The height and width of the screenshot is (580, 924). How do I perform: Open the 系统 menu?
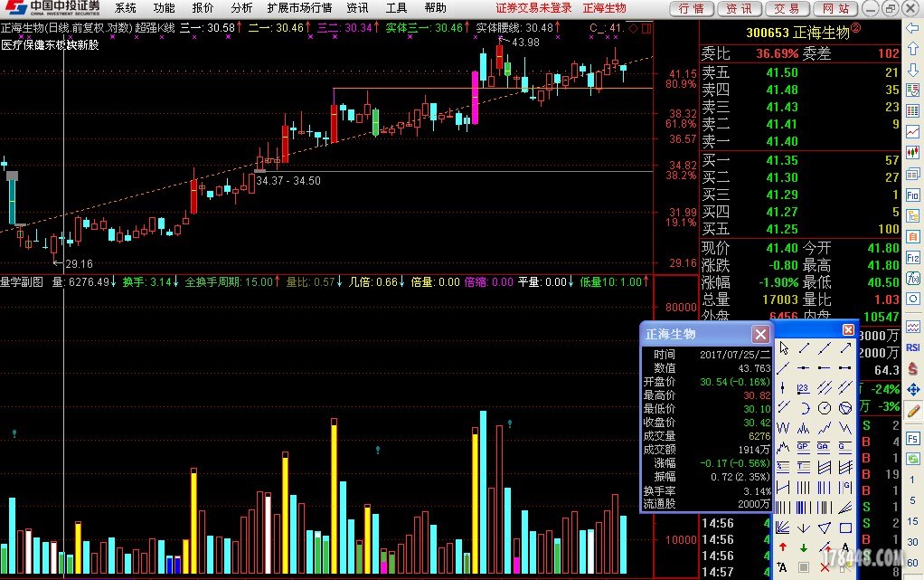[125, 8]
